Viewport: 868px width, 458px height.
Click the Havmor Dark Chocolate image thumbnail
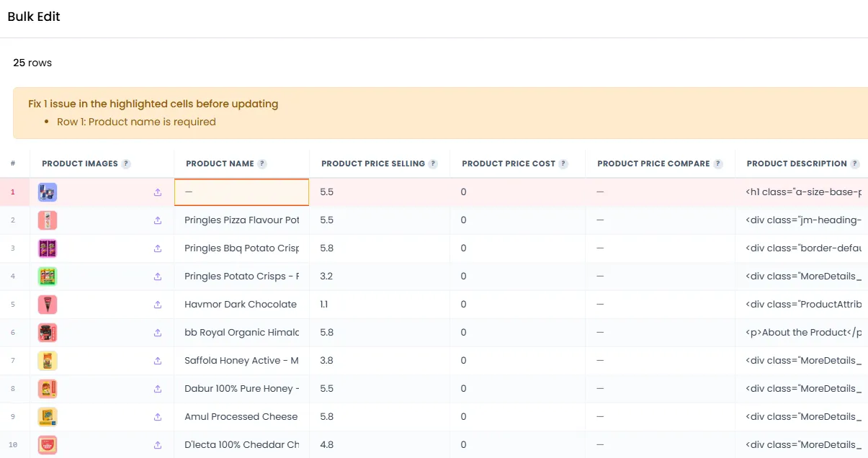(48, 305)
